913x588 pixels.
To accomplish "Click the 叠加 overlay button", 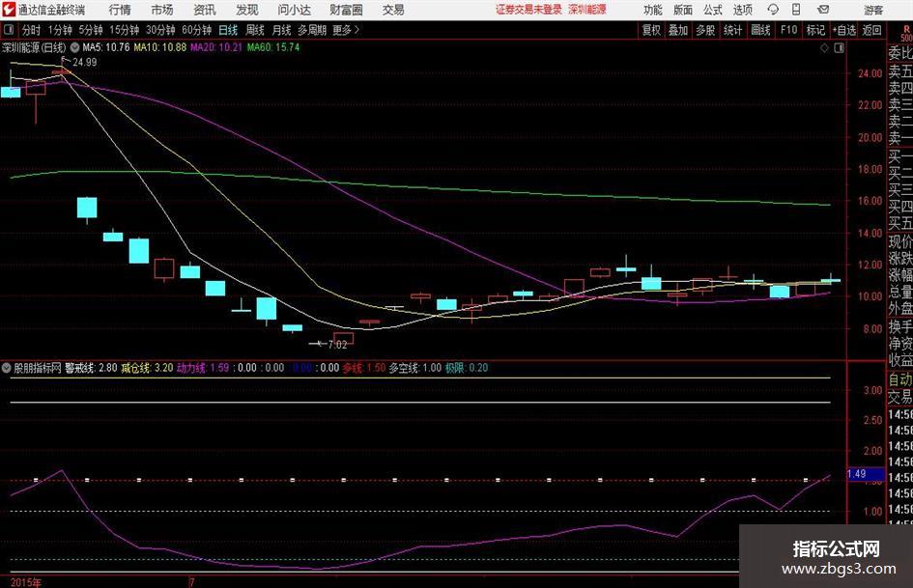I will [x=678, y=30].
